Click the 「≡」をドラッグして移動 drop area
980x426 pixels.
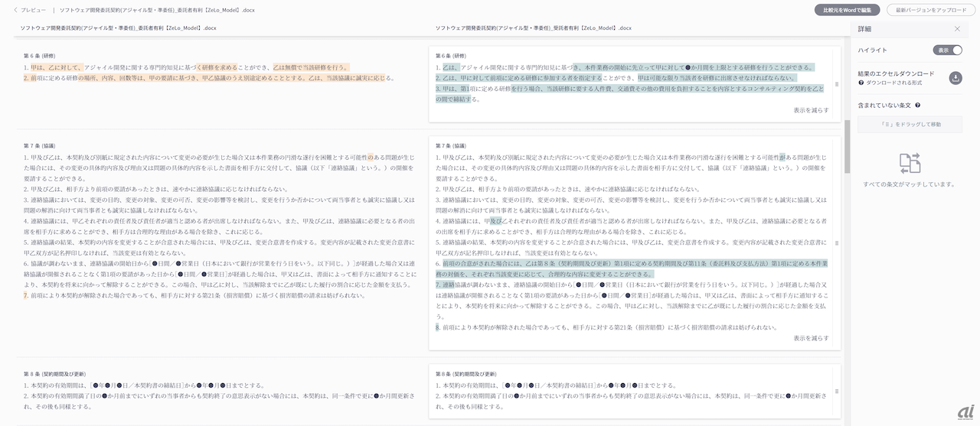[x=910, y=124]
